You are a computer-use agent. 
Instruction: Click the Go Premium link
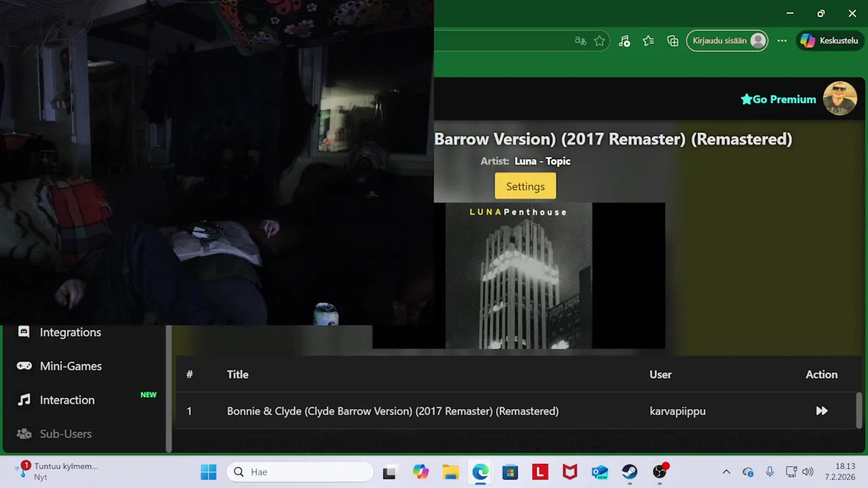click(x=778, y=100)
